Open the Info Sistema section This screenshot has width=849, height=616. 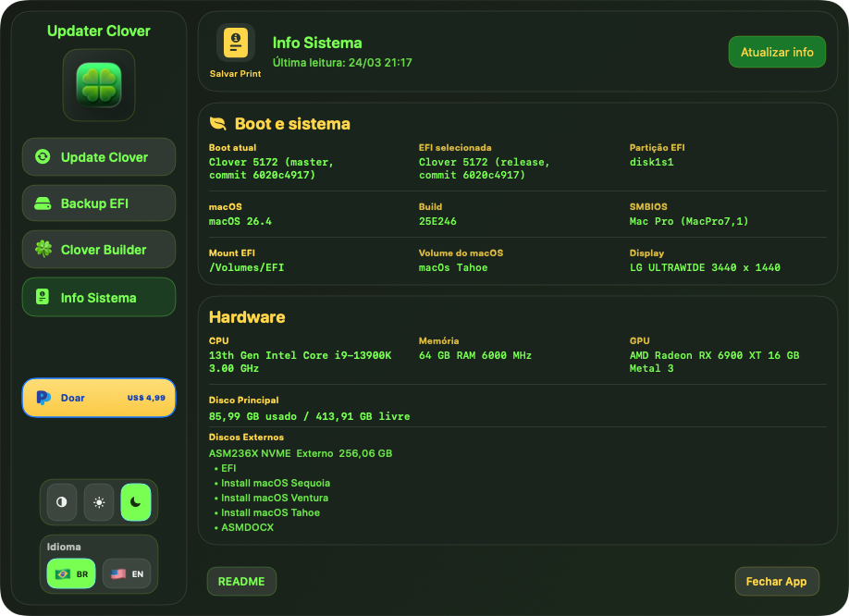[x=99, y=297]
